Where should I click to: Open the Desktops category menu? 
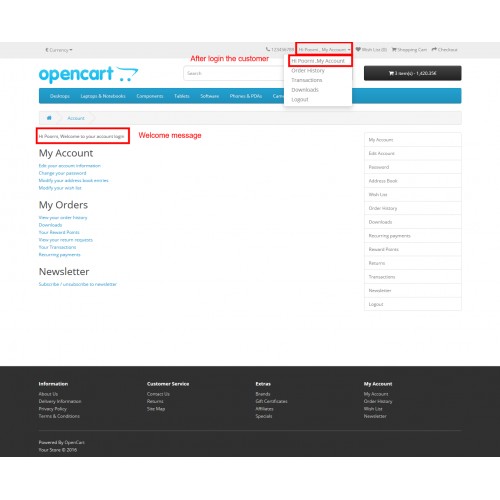pyautogui.click(x=60, y=96)
